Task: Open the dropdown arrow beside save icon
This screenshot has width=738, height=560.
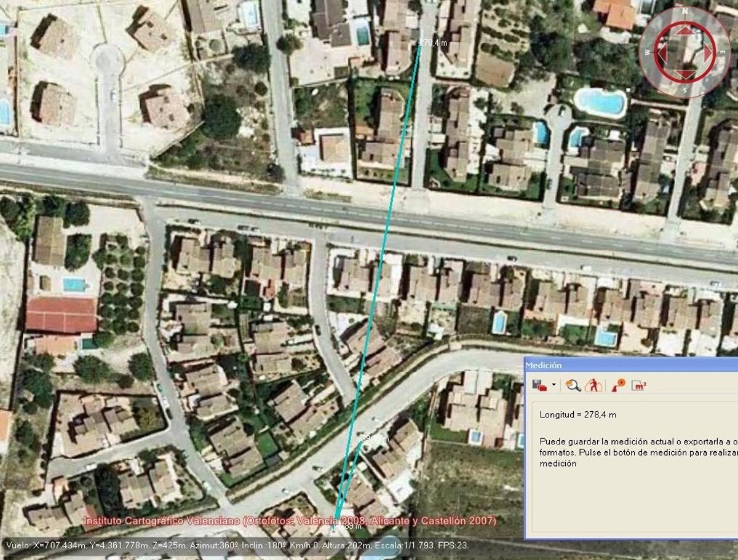Action: click(x=553, y=386)
